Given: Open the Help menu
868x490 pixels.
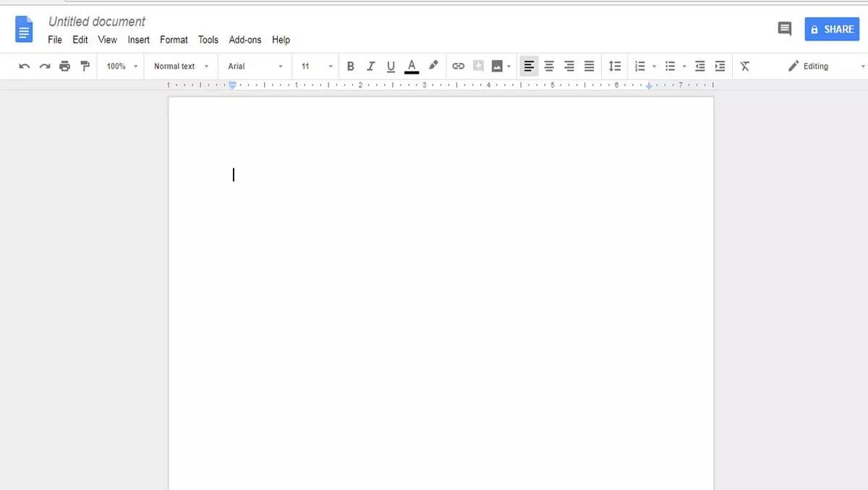Looking at the screenshot, I should click(x=281, y=40).
